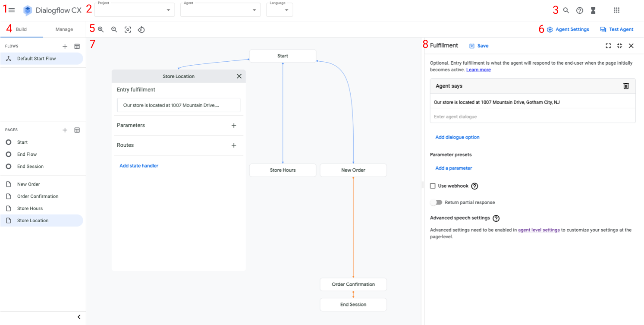The width and height of the screenshot is (644, 325).
Task: Open the search tool
Action: pyautogui.click(x=566, y=10)
